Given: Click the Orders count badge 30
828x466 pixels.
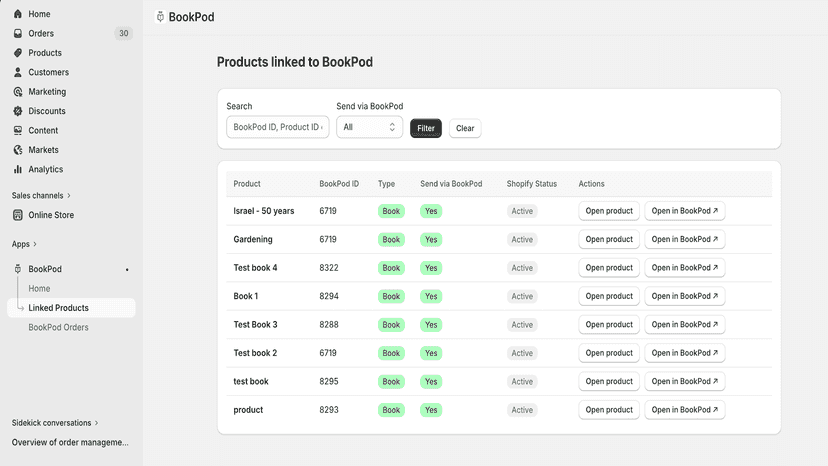Looking at the screenshot, I should tap(124, 33).
